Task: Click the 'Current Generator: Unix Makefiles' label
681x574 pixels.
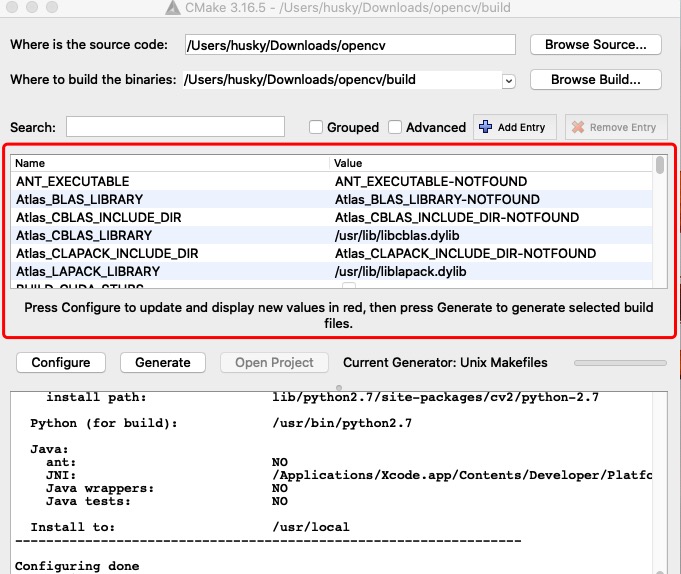Action: [x=445, y=363]
